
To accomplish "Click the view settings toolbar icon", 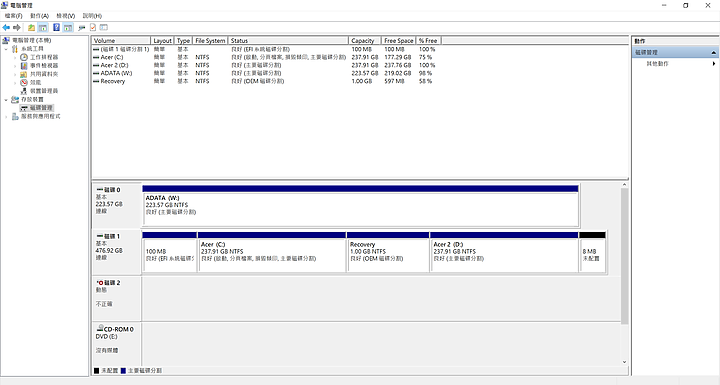I will coord(104,28).
